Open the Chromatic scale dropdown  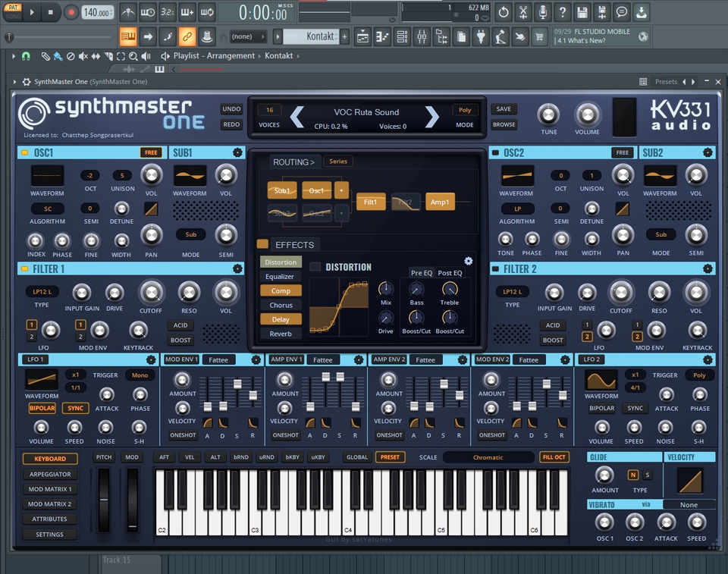point(488,457)
